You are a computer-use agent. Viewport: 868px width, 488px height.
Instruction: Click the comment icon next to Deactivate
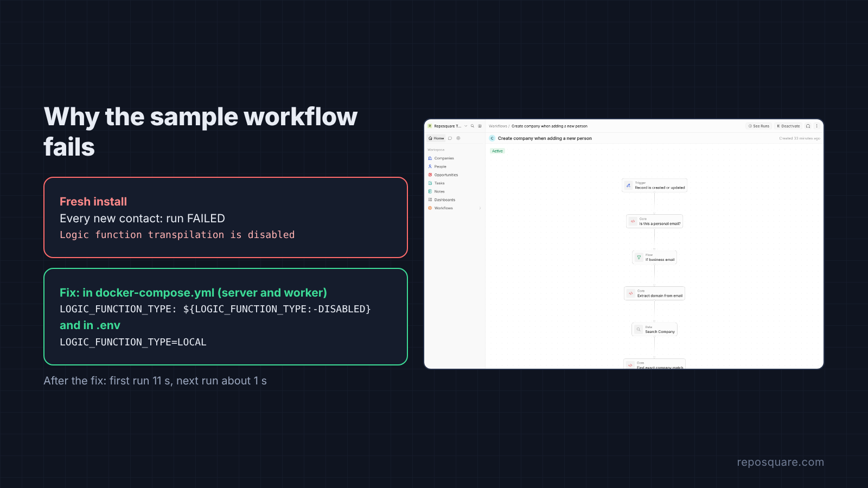coord(808,126)
